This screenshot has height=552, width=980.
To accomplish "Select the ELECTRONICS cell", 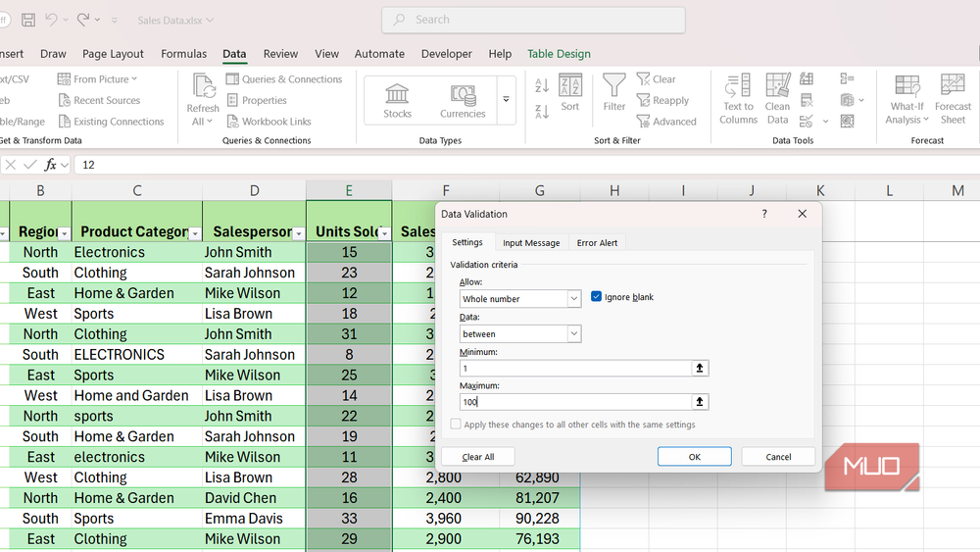I will [x=137, y=355].
